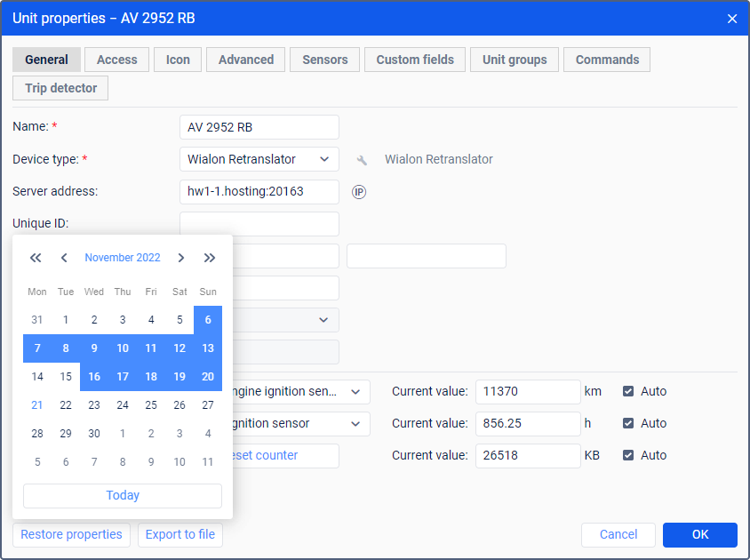The height and width of the screenshot is (560, 750).
Task: Click the Name input field
Action: pos(259,127)
